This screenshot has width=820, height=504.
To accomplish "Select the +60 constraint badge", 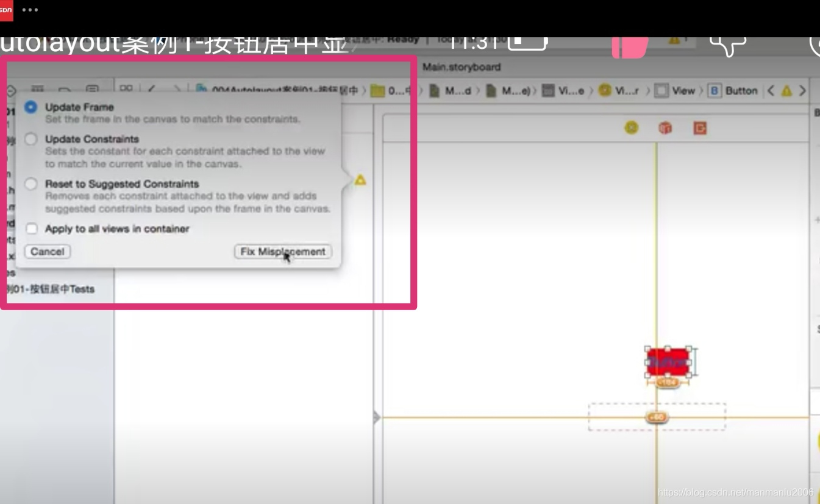I will point(657,417).
